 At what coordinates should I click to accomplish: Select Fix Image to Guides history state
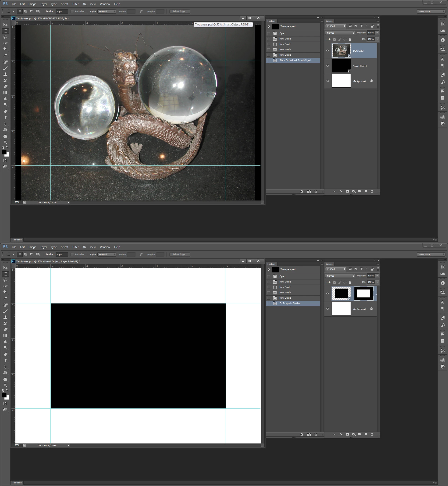click(x=293, y=303)
